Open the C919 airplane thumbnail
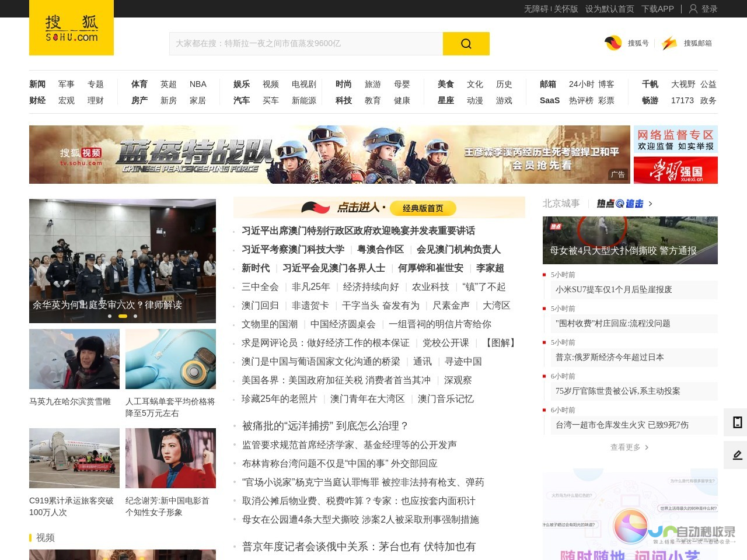 pos(74,458)
